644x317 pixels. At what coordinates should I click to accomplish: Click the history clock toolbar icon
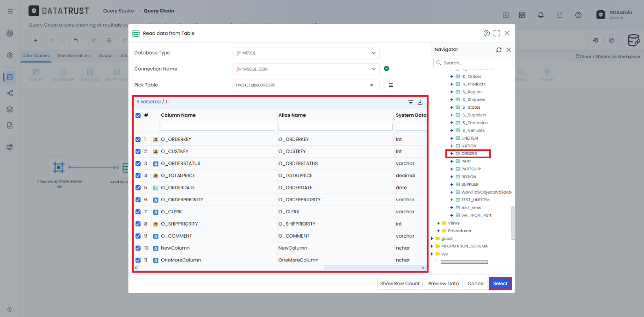click(x=595, y=40)
